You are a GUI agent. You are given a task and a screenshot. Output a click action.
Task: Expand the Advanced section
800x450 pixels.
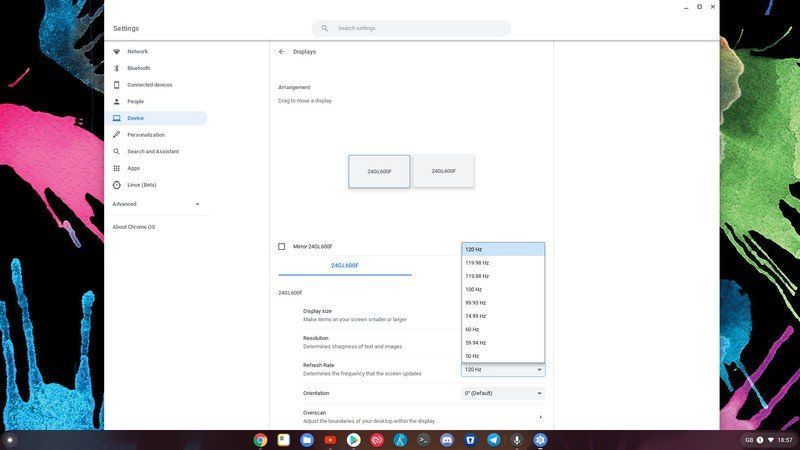[x=156, y=204]
